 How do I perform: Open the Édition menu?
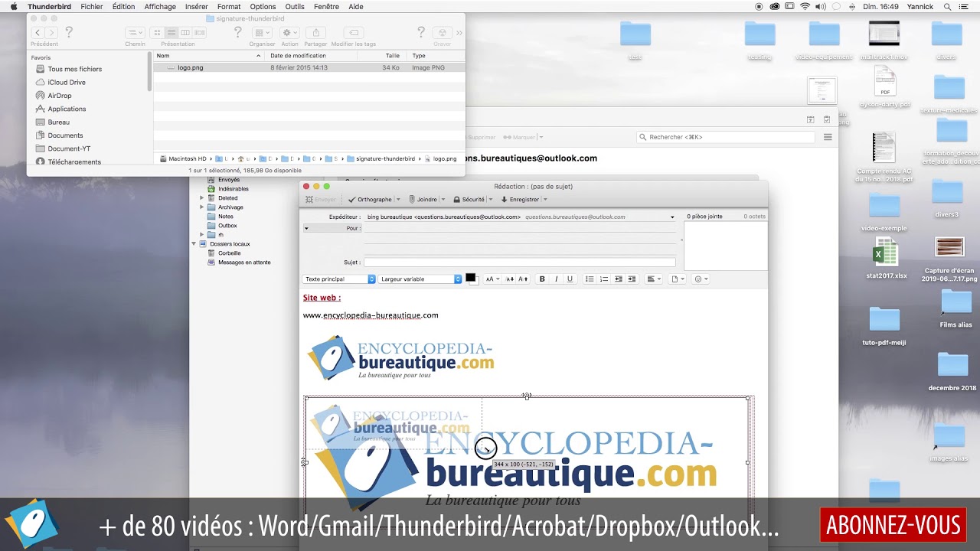click(x=123, y=6)
